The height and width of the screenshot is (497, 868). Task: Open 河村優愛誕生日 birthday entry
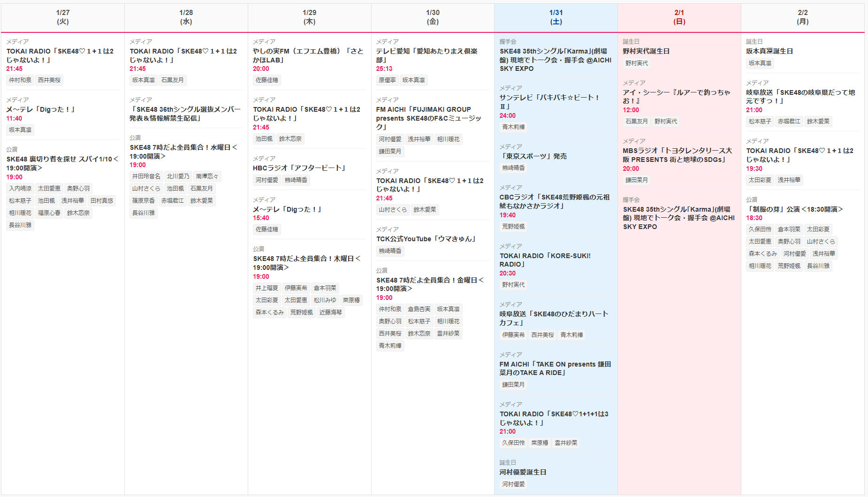click(523, 472)
